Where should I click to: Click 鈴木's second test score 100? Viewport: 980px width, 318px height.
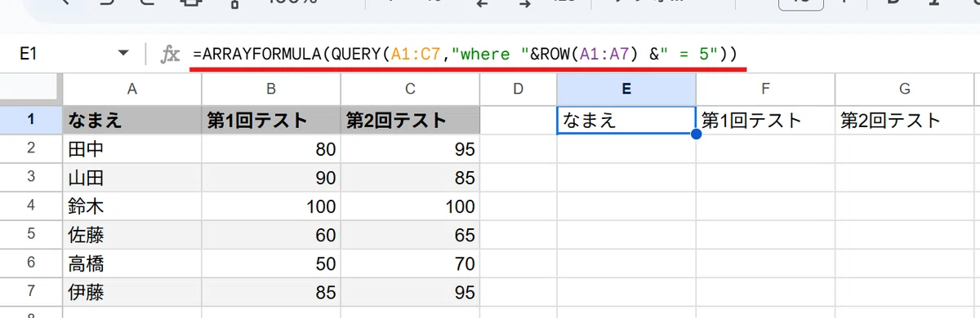(410, 205)
